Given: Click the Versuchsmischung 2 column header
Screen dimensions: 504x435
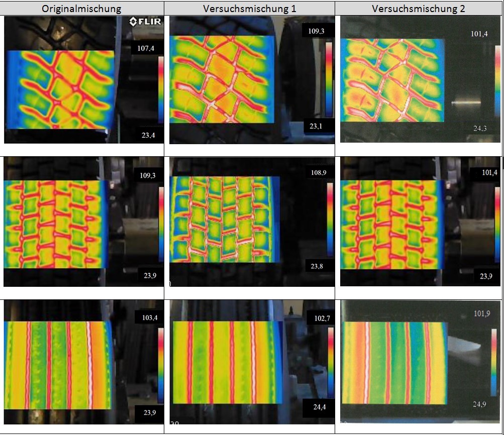Looking at the screenshot, I should pyautogui.click(x=419, y=9).
